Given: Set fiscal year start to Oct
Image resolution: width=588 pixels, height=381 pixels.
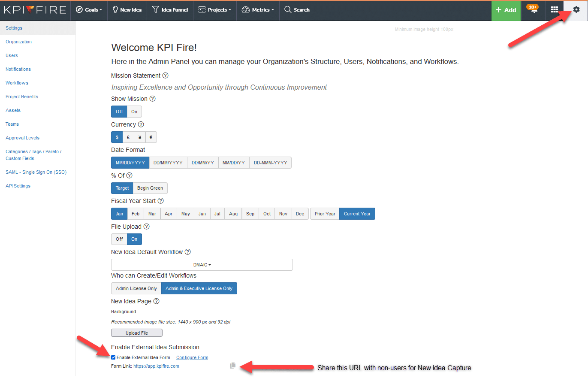Looking at the screenshot, I should pos(267,214).
